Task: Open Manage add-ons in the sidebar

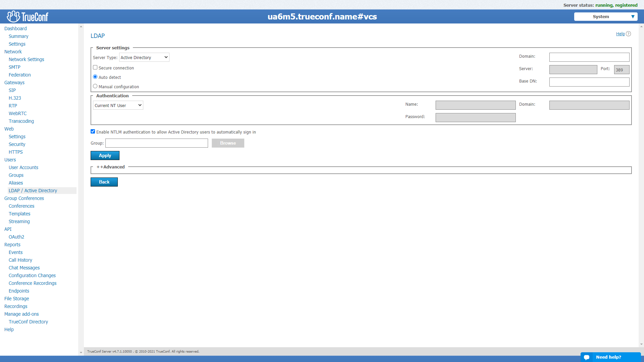Action: point(21,314)
